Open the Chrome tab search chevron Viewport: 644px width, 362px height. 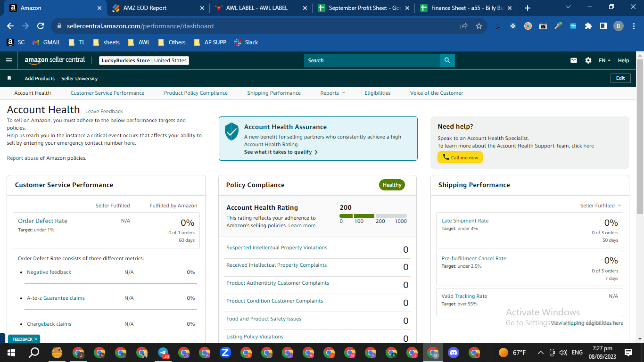click(568, 7)
